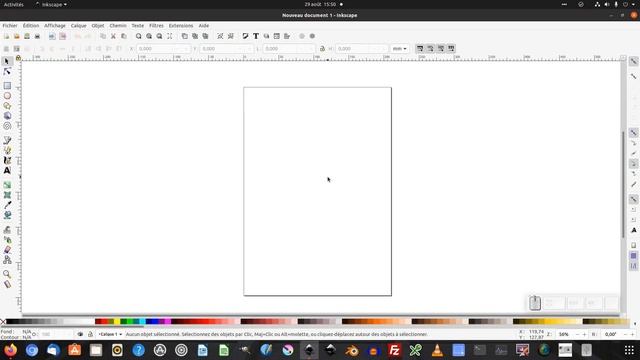The image size is (640, 360).
Task: Click the New document icon
Action: pyautogui.click(x=6, y=36)
